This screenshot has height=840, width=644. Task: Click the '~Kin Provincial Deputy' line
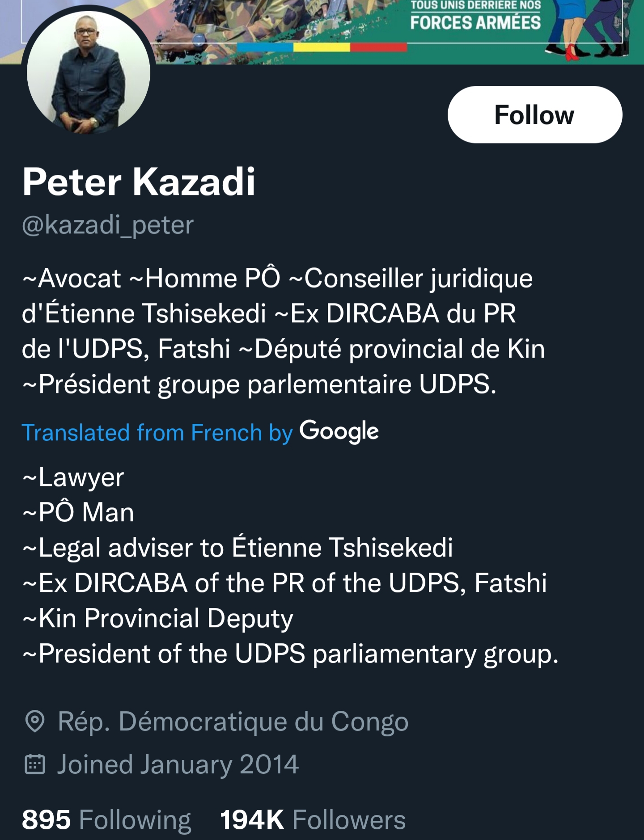coord(158,618)
